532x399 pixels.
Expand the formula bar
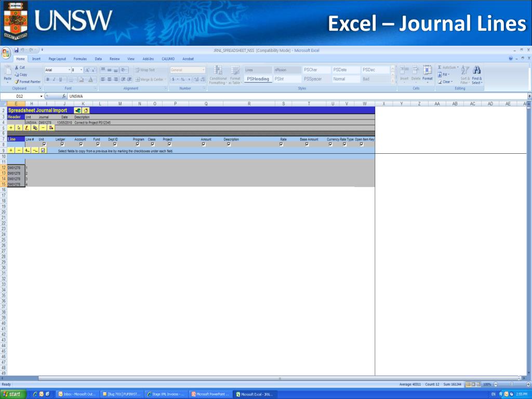529,96
